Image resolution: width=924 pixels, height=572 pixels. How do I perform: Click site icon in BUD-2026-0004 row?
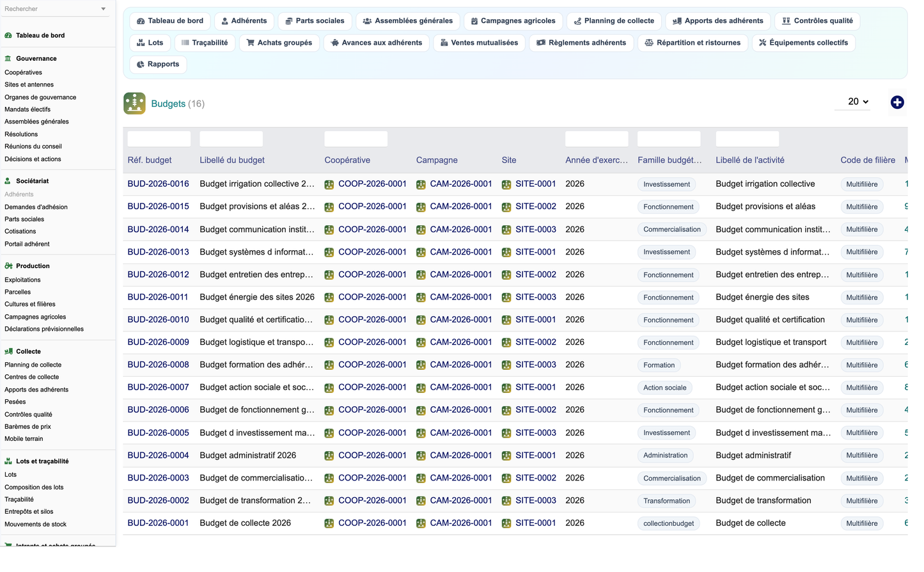click(506, 456)
